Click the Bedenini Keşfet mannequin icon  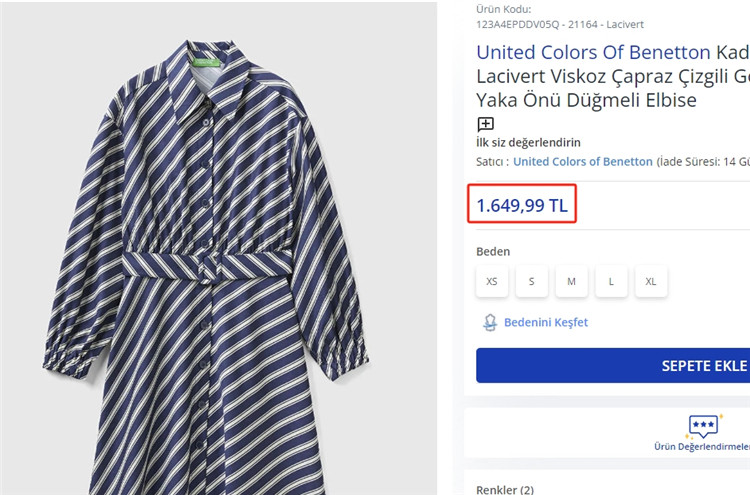pos(490,322)
